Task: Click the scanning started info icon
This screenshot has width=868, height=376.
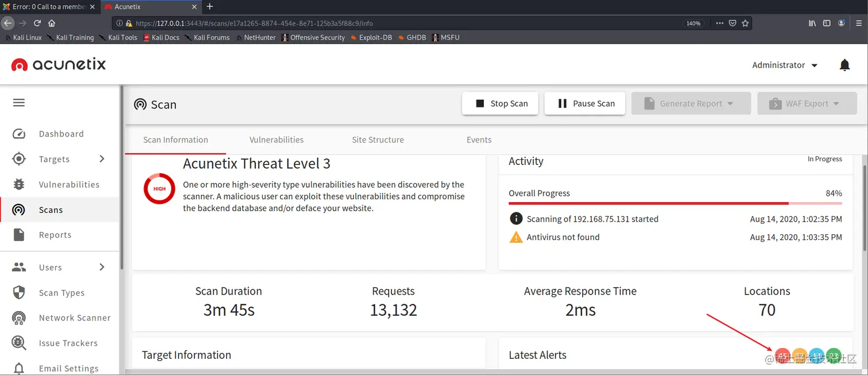Action: (516, 219)
